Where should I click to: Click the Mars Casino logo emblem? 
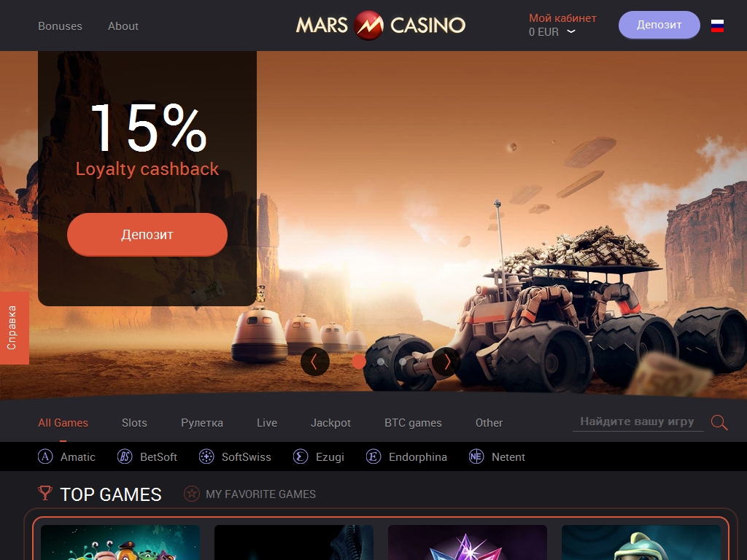(368, 26)
